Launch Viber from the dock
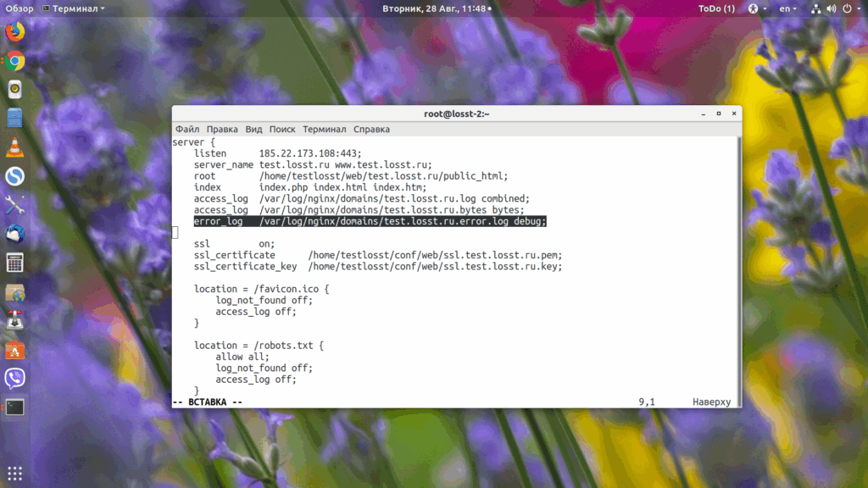 coord(15,379)
